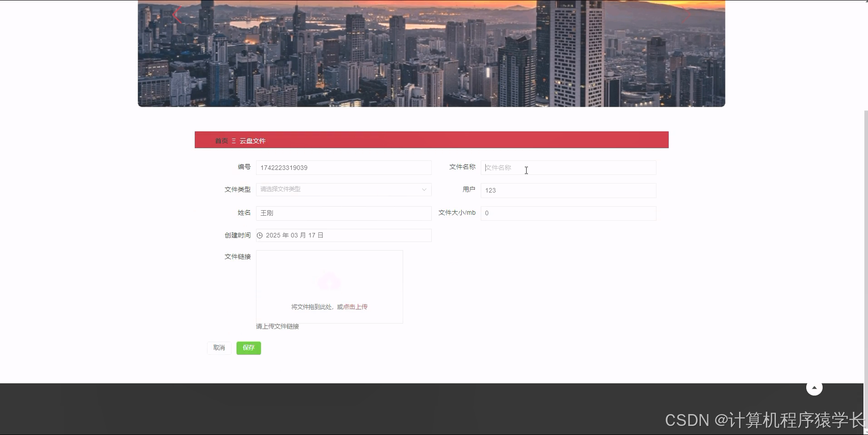Click the 点击上传 upload link
Screen dimensions: 868x435
point(356,306)
